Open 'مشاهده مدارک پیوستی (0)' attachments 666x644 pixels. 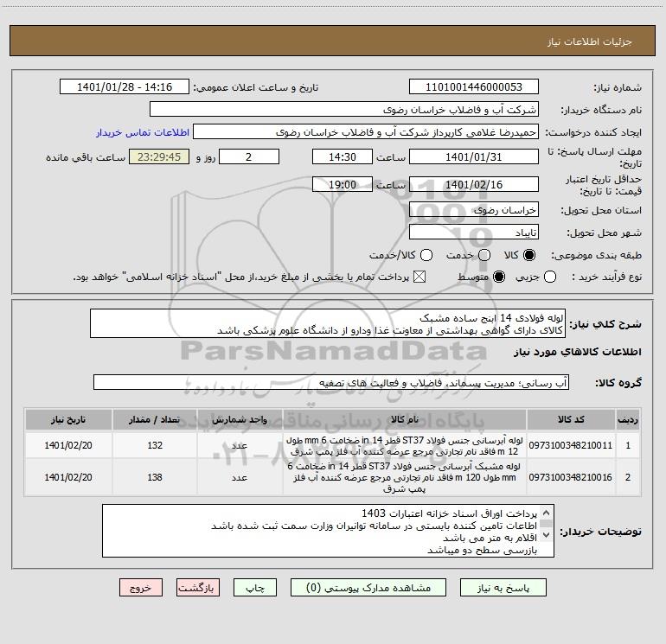368,588
